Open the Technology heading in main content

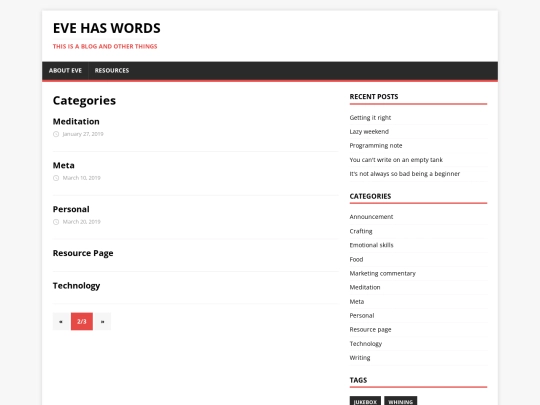point(76,286)
